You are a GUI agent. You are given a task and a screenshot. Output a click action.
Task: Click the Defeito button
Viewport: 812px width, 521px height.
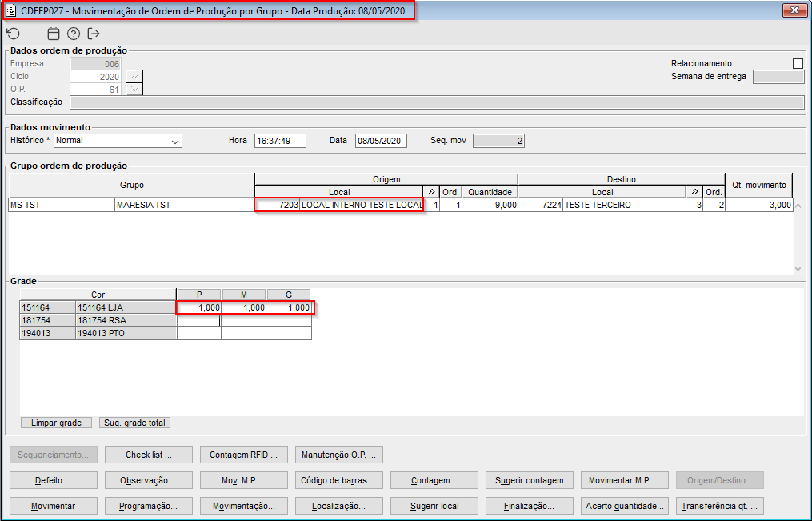click(x=54, y=480)
